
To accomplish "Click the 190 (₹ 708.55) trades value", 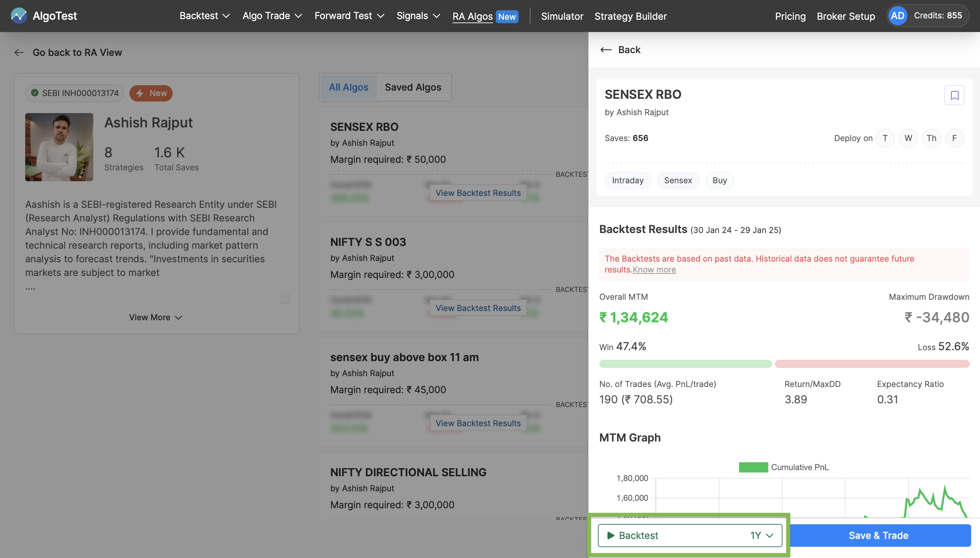I will click(636, 399).
